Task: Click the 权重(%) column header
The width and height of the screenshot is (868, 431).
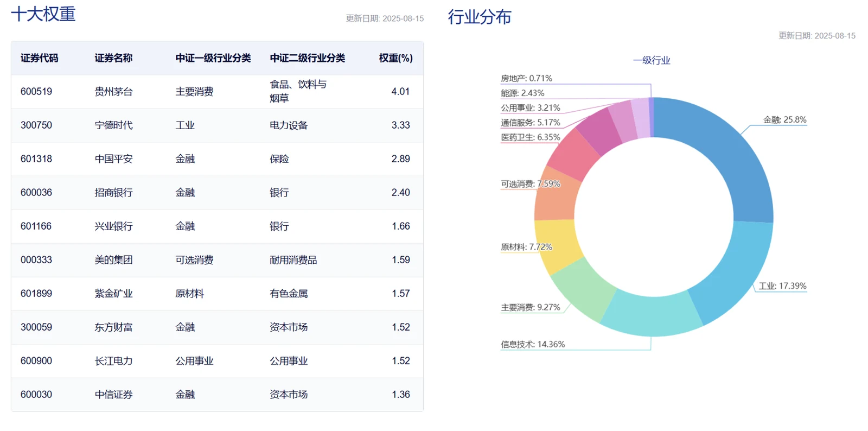Action: pos(395,58)
